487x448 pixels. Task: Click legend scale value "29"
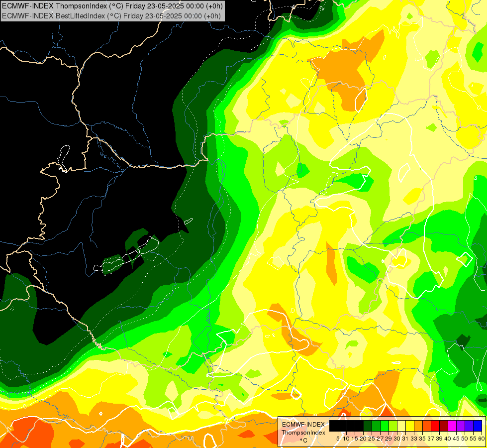[x=388, y=439]
